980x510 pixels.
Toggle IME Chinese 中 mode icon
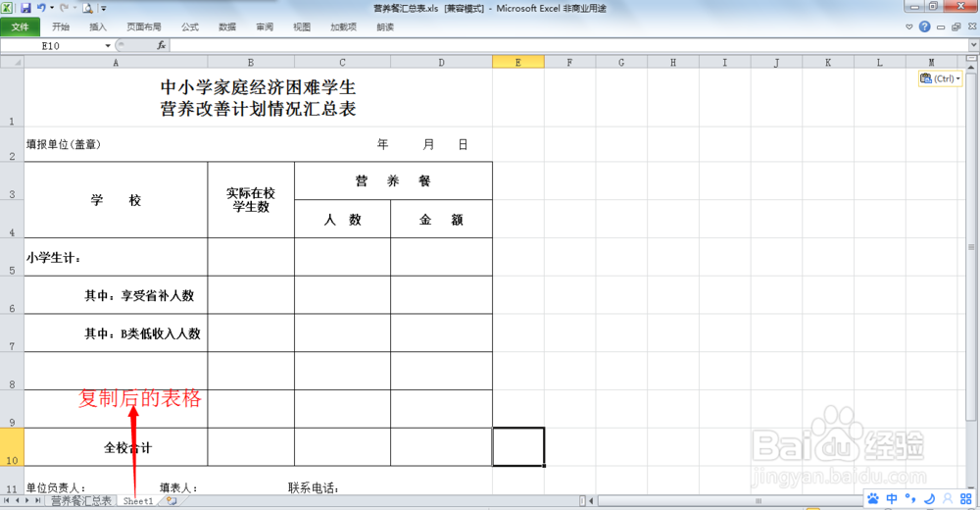[892, 499]
